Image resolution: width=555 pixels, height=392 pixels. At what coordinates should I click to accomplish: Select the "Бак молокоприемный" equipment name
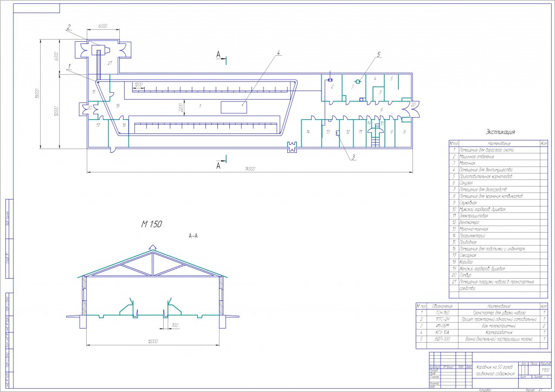[x=499, y=326]
